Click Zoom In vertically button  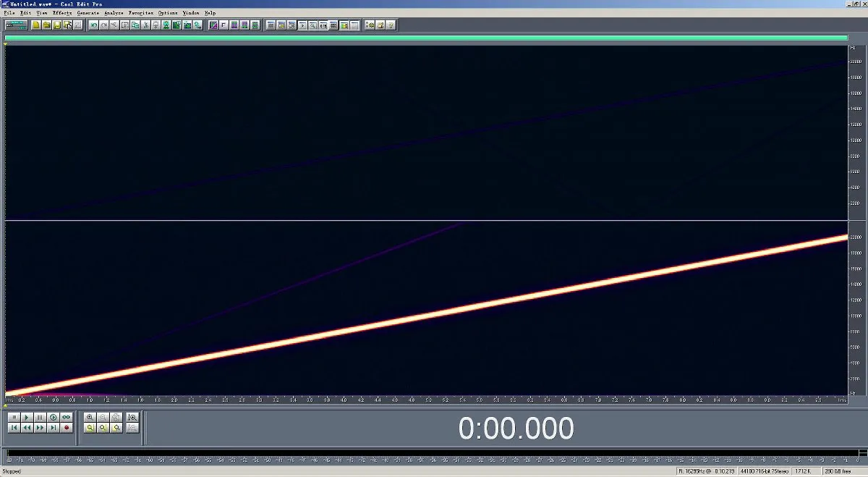(132, 418)
